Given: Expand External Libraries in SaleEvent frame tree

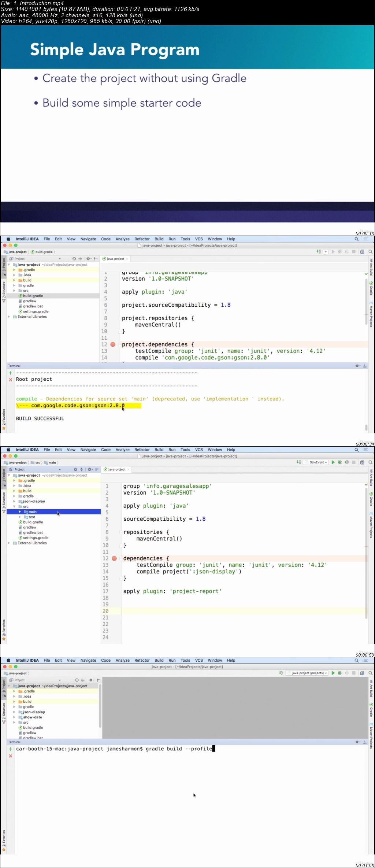Looking at the screenshot, I should click(9, 543).
